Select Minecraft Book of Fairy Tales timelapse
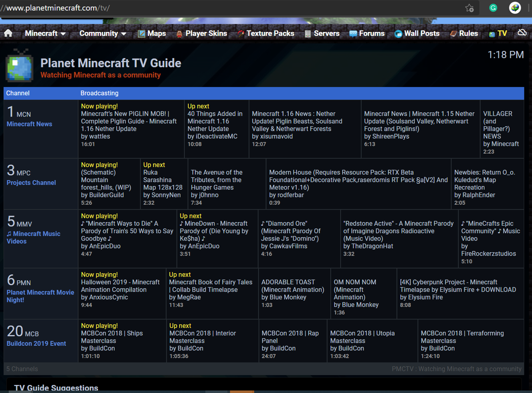 point(212,293)
